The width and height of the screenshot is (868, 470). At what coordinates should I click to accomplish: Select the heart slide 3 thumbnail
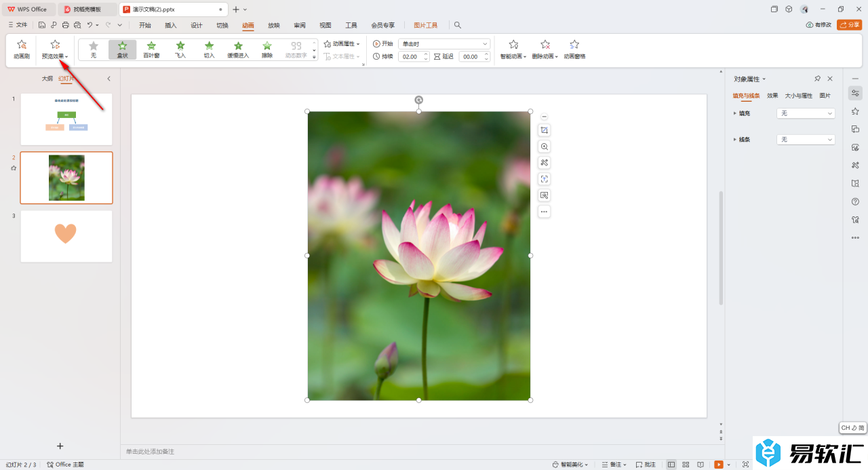66,236
